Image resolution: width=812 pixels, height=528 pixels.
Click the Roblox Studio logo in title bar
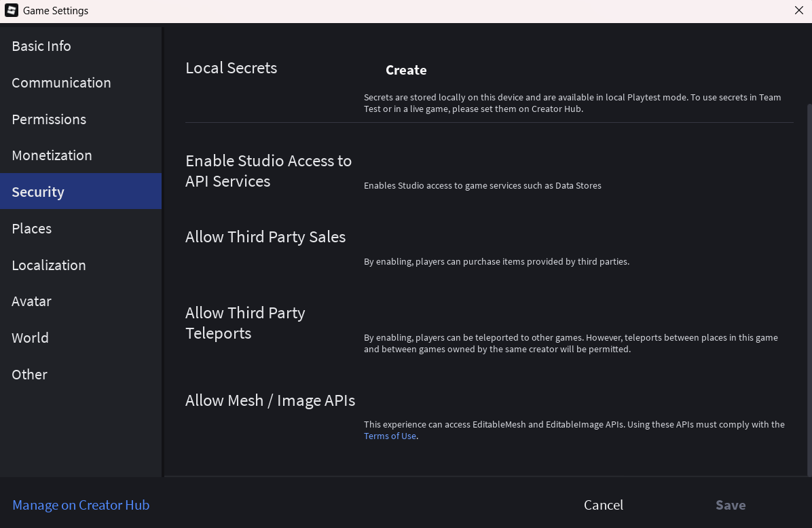pos(12,10)
